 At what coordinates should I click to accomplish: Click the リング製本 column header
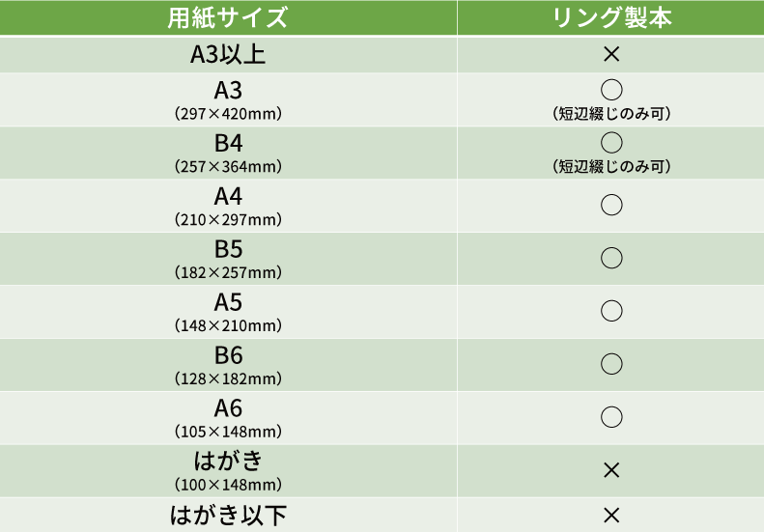611,17
